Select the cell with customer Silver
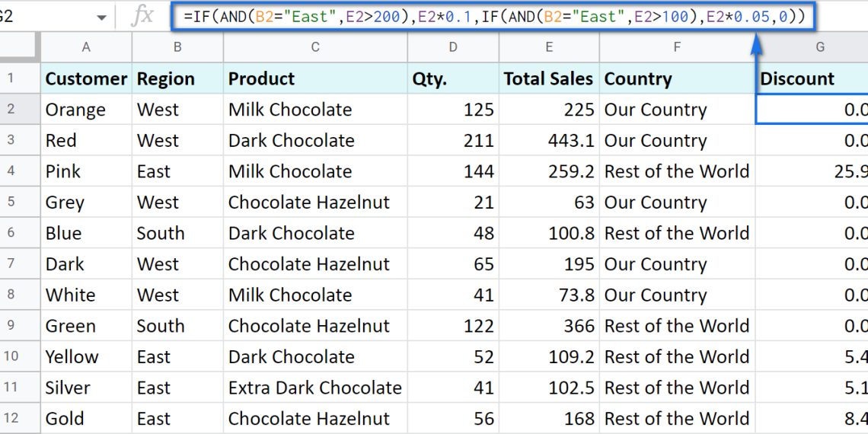This screenshot has height=434, width=868. coord(86,388)
